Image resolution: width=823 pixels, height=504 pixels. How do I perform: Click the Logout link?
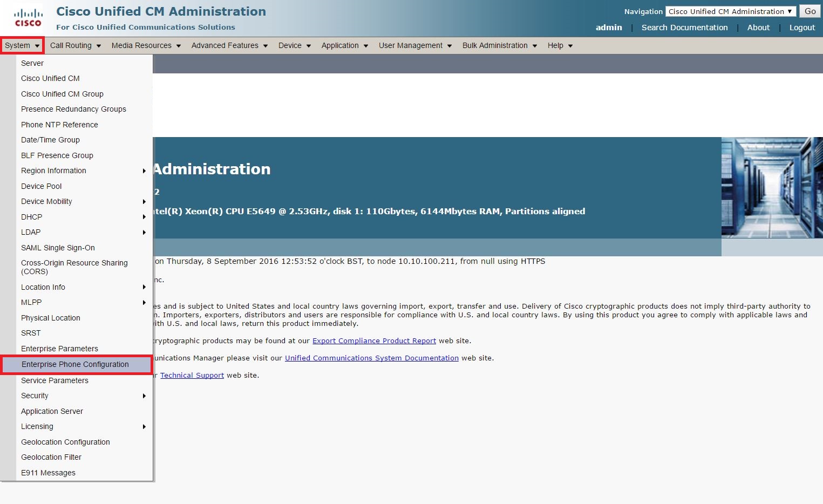click(x=802, y=28)
